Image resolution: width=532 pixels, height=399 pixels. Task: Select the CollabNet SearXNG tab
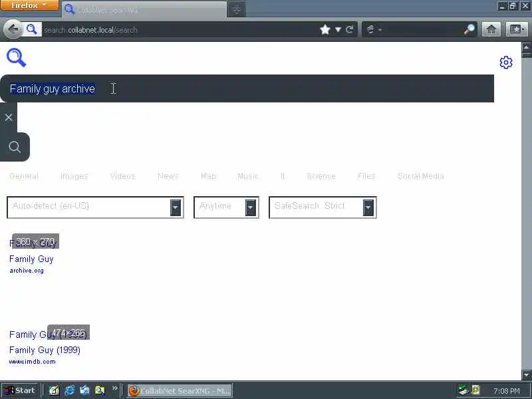tap(144, 10)
